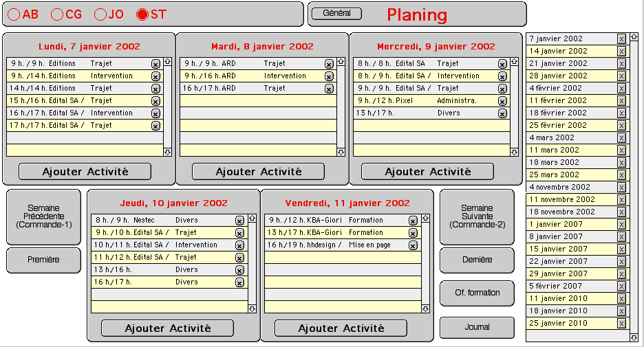
Task: Add activity to Lundi 7 janvier
Action: tap(85, 172)
